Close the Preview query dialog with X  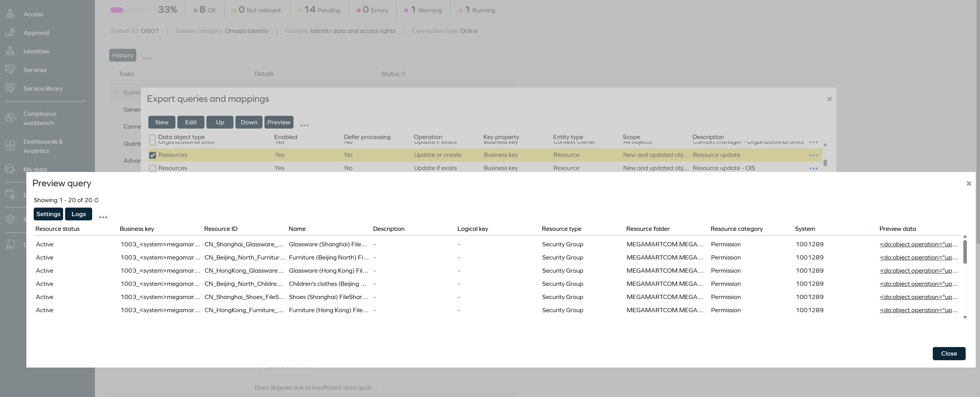tap(969, 183)
